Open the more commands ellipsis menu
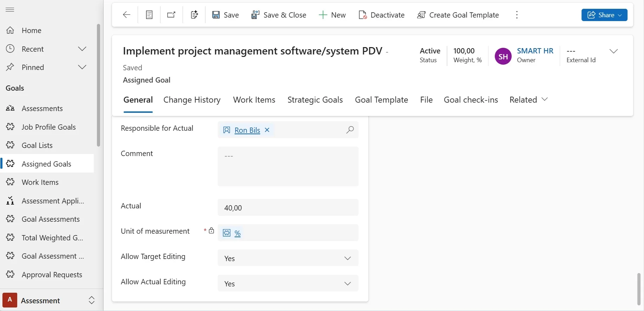This screenshot has width=644, height=311. [x=517, y=15]
